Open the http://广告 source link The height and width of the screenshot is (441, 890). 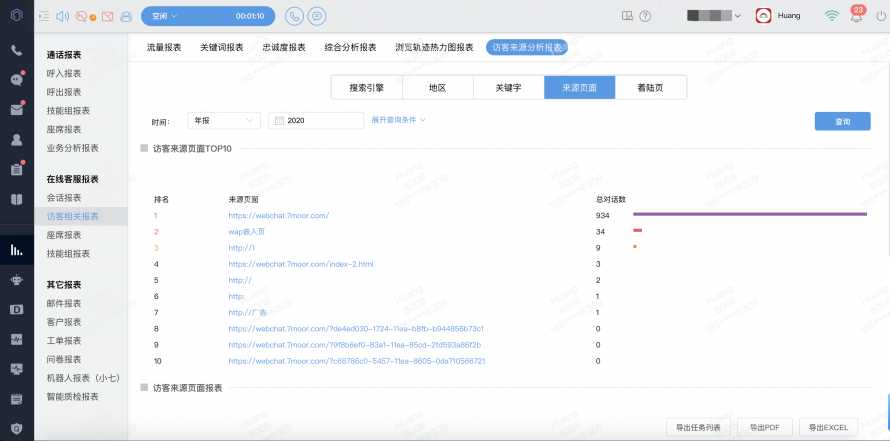247,313
